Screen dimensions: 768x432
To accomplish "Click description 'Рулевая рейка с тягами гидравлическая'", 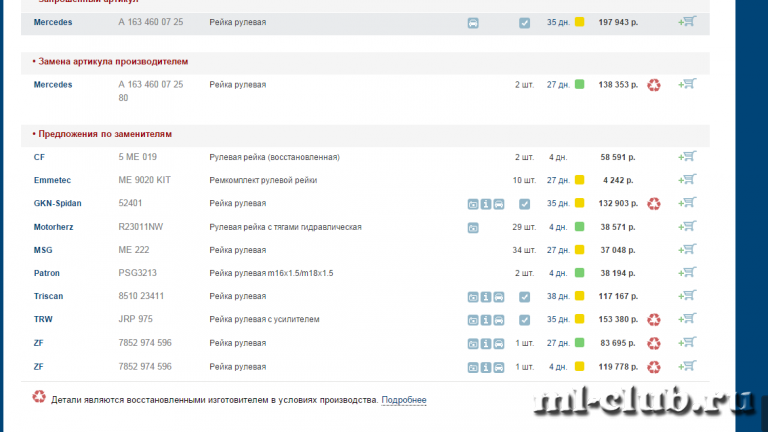I will pyautogui.click(x=286, y=227).
